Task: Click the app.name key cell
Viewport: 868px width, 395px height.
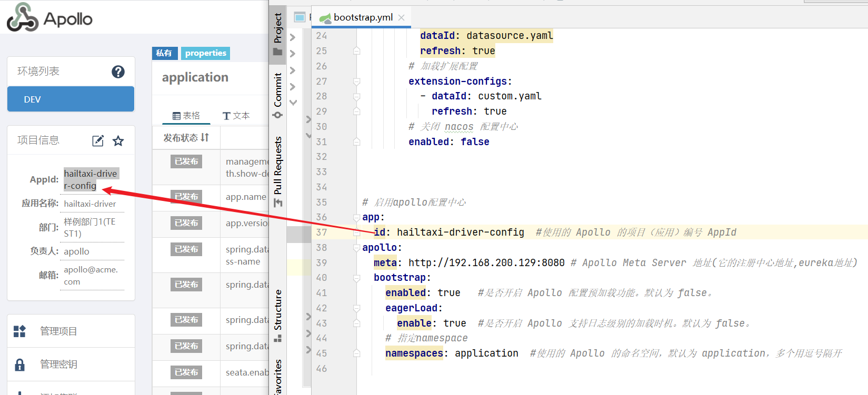Action: click(x=246, y=197)
